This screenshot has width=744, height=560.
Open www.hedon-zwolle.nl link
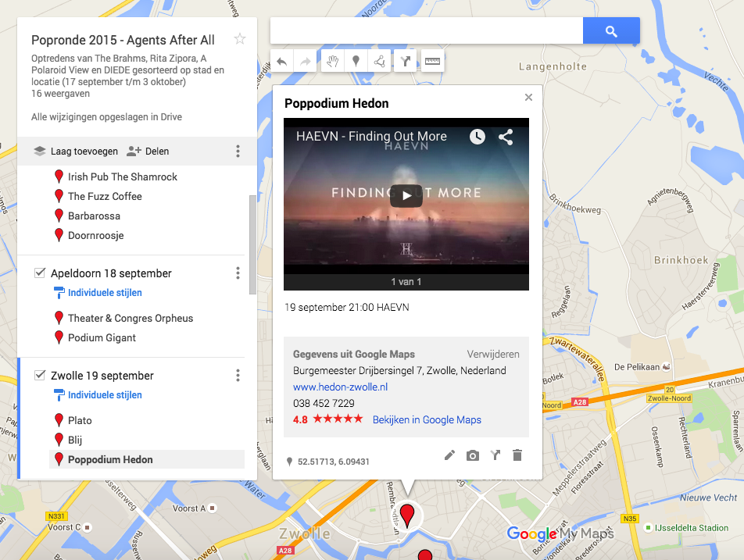point(340,387)
